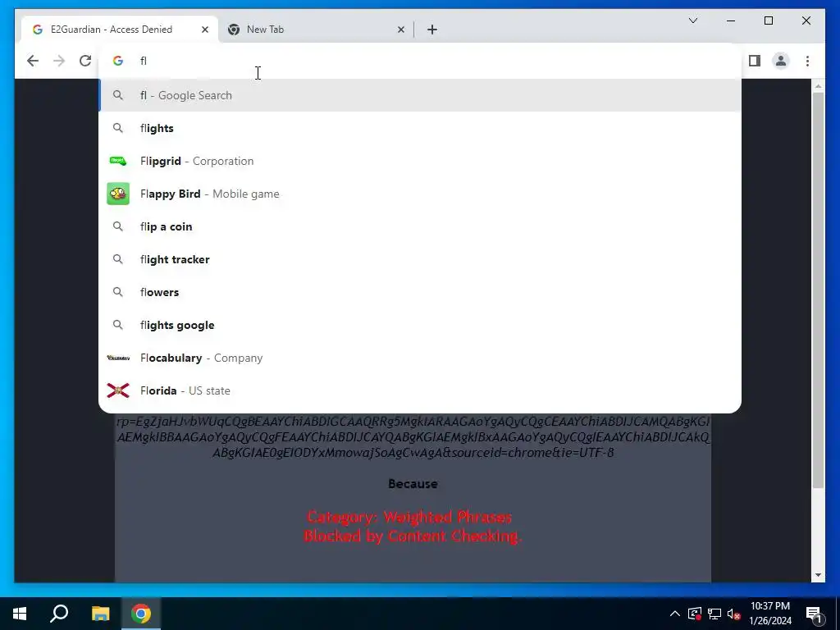Click the Flipgrid logo icon
840x630 pixels.
click(x=118, y=161)
